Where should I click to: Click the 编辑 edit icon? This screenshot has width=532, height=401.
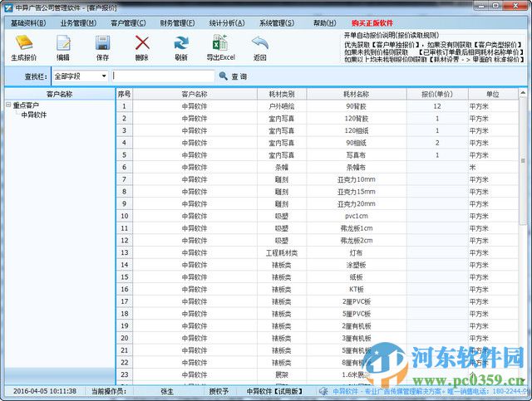tap(63, 43)
